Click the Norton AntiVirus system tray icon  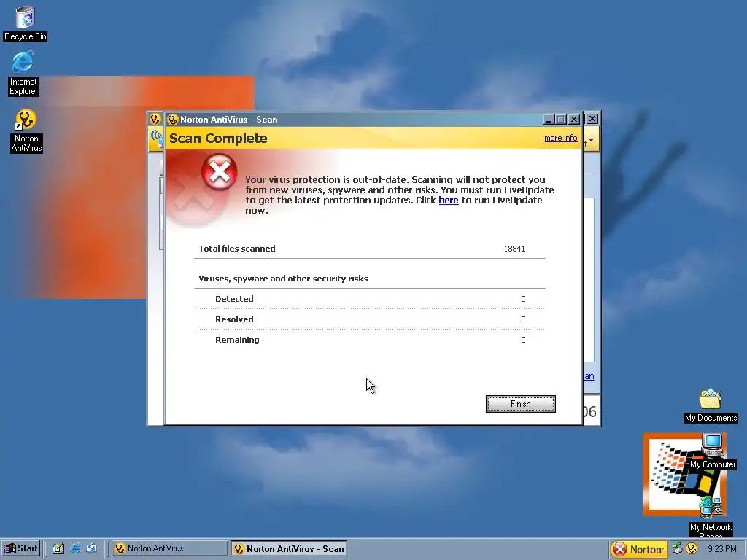click(692, 548)
